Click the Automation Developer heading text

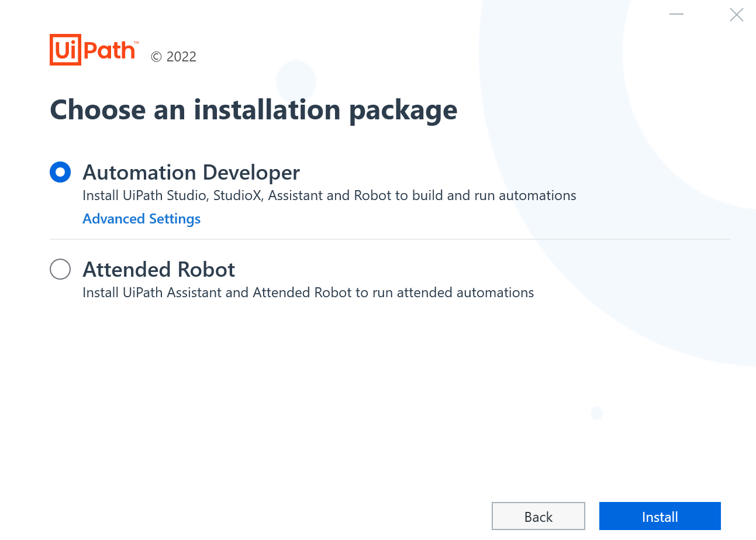(x=191, y=172)
